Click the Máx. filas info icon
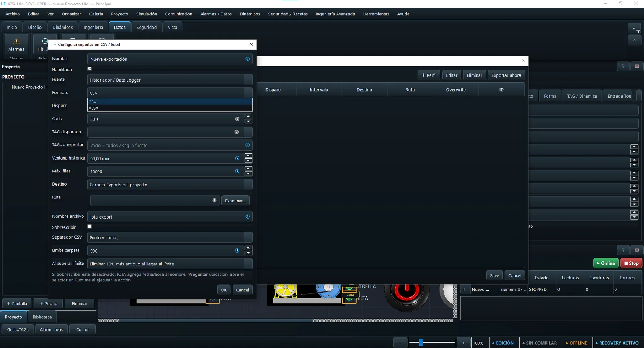This screenshot has width=644, height=348. click(237, 172)
